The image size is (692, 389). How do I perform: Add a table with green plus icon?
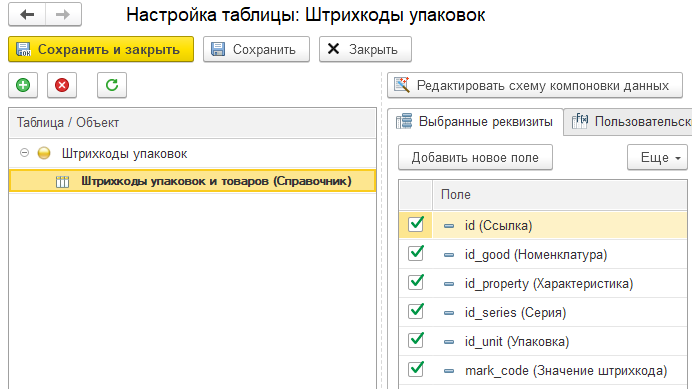pyautogui.click(x=23, y=85)
